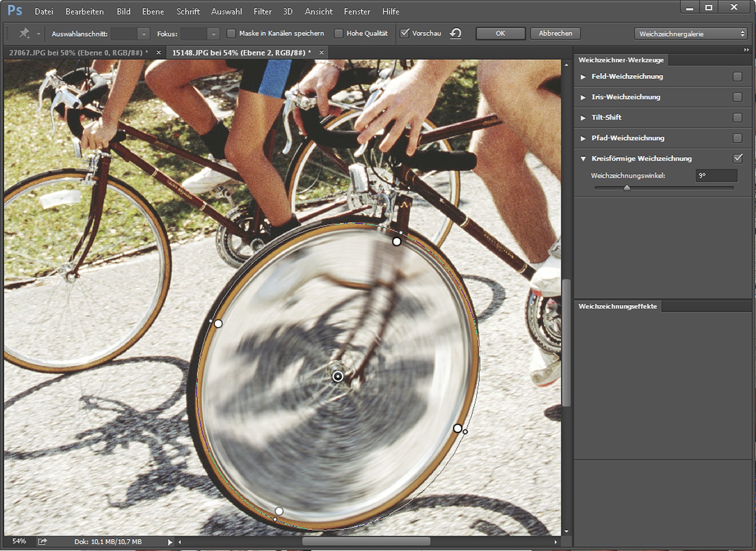Screen dimensions: 756x551
Task: Toggle the Vorschau preview checkbox
Action: click(x=404, y=33)
